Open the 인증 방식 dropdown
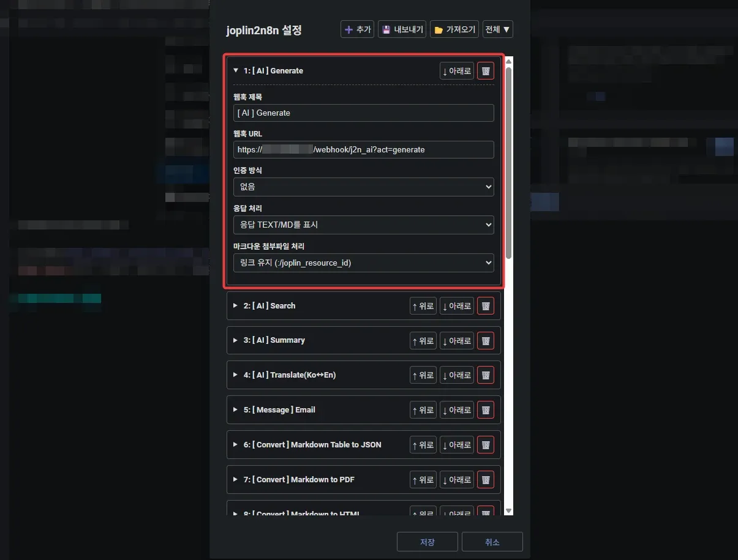This screenshot has width=738, height=560. 363,187
